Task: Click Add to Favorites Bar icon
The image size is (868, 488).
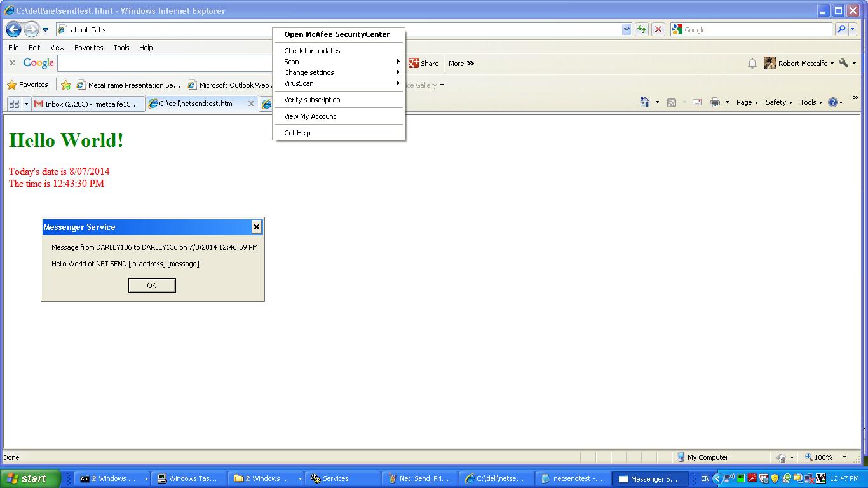Action: pos(66,85)
